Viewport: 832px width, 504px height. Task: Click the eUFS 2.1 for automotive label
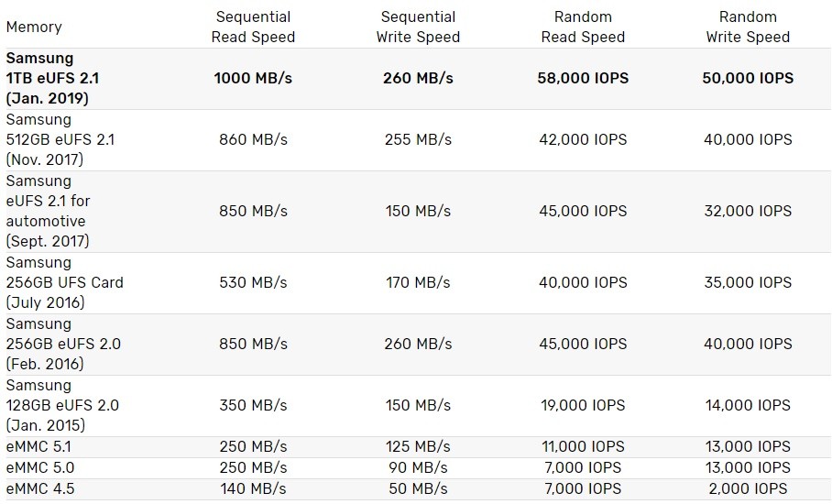[x=49, y=211]
